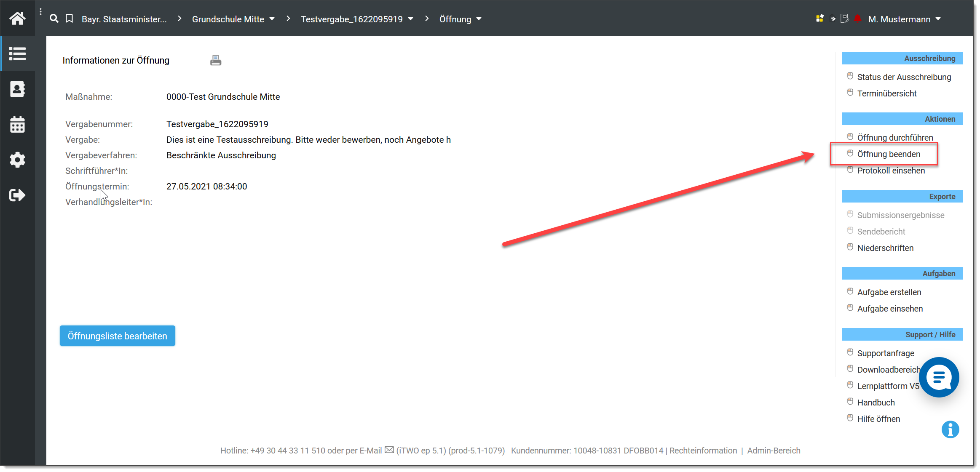The height and width of the screenshot is (472, 980).
Task: Open Lernplattform V5 link
Action: coord(888,386)
